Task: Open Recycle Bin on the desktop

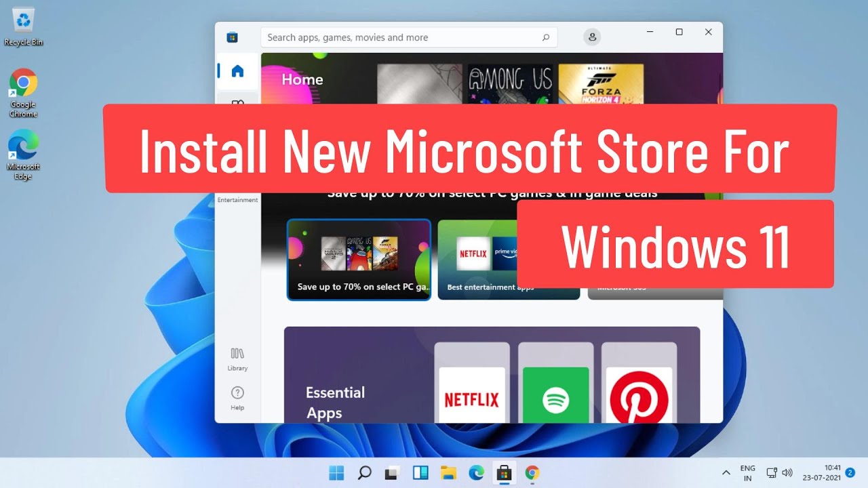Action: (24, 27)
